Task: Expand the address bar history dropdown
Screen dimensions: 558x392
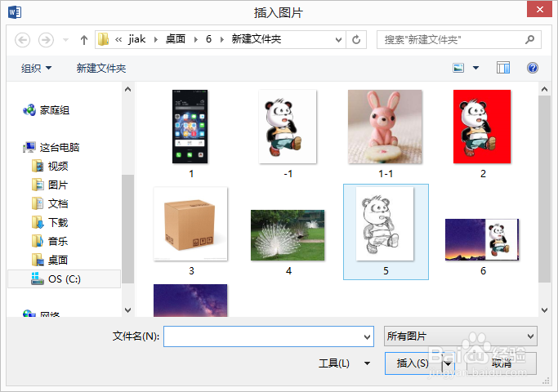Action: coord(338,40)
